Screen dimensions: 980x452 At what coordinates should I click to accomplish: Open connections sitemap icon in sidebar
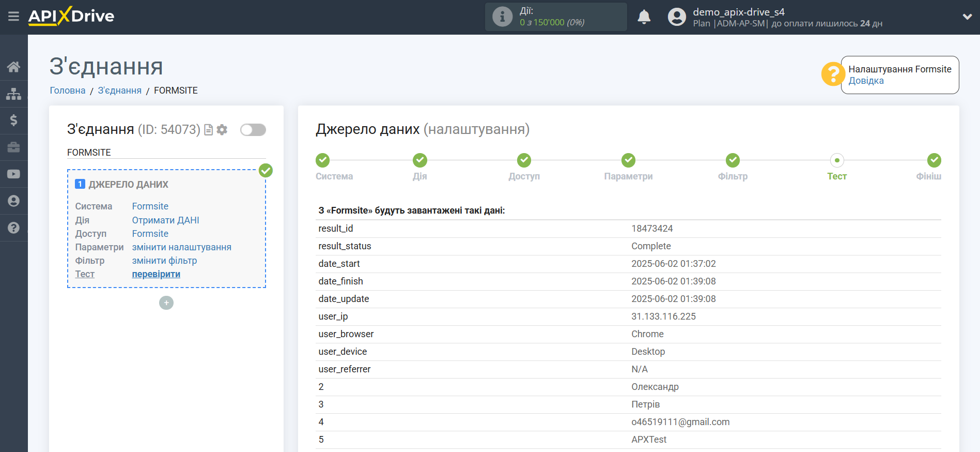pyautogui.click(x=14, y=94)
